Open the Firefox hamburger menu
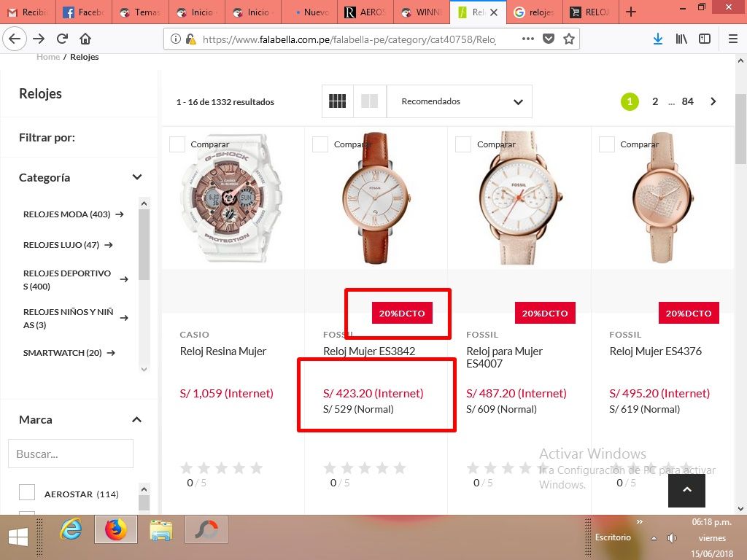This screenshot has height=560, width=747. click(733, 39)
